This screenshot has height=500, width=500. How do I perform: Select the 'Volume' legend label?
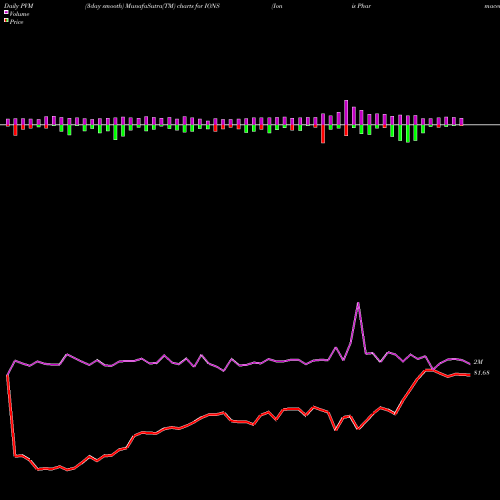pos(19,14)
